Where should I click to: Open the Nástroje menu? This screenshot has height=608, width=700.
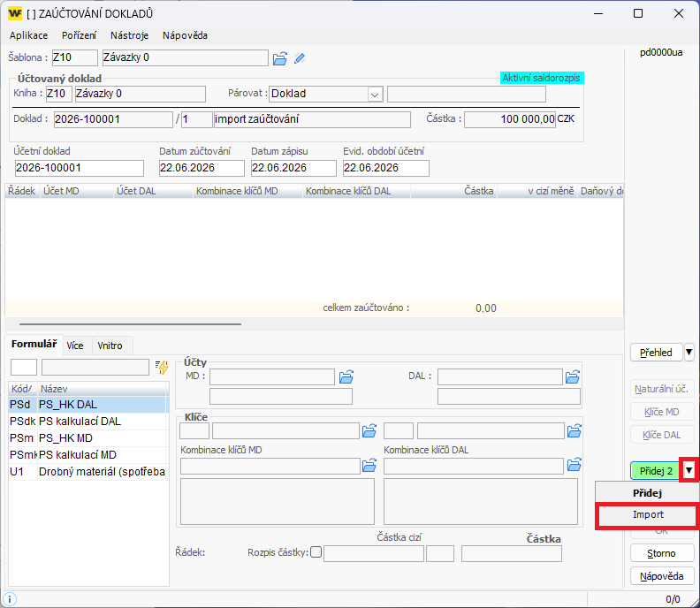tap(129, 35)
